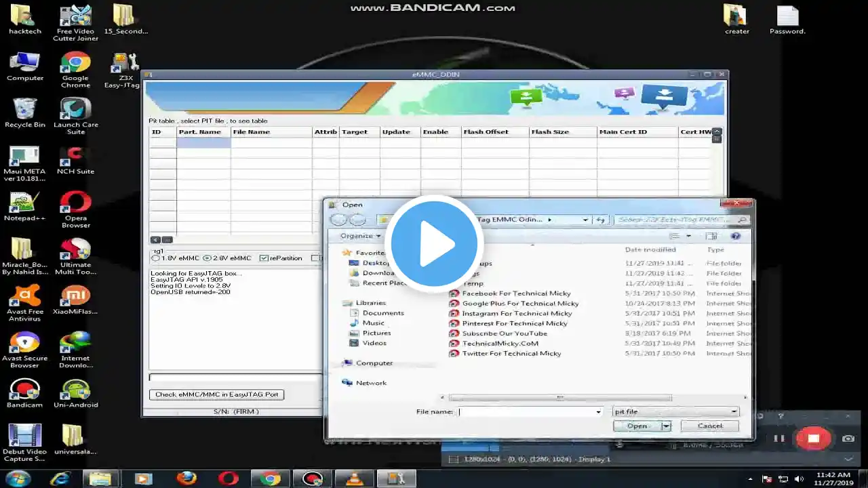Expand the File name history dropdown
This screenshot has width=868, height=488.
598,411
